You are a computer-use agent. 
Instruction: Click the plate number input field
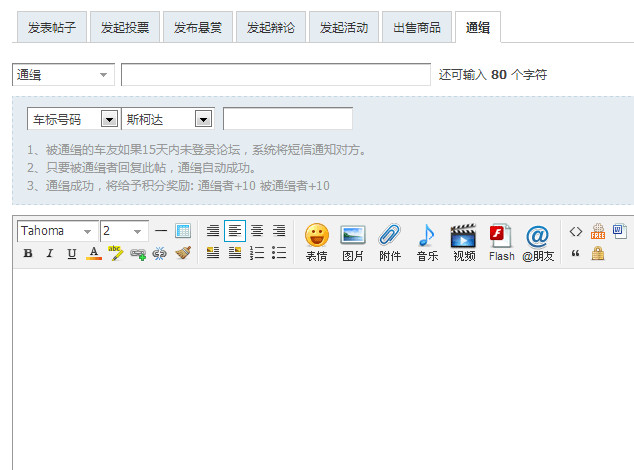[288, 119]
